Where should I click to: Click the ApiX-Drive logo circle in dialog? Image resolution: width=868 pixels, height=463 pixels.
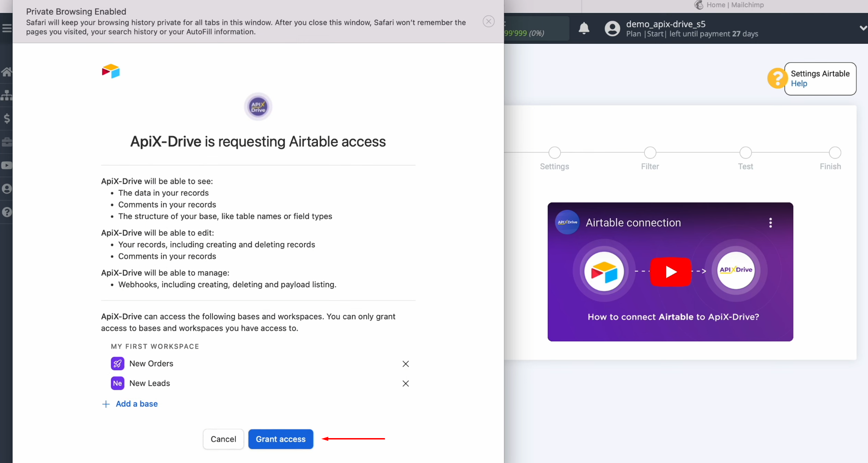(x=258, y=106)
